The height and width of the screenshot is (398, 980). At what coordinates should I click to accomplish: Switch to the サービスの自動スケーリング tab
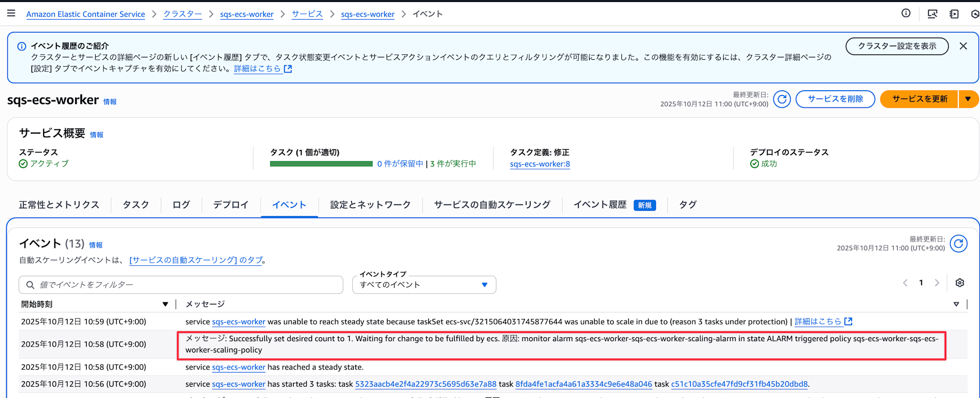click(x=492, y=205)
